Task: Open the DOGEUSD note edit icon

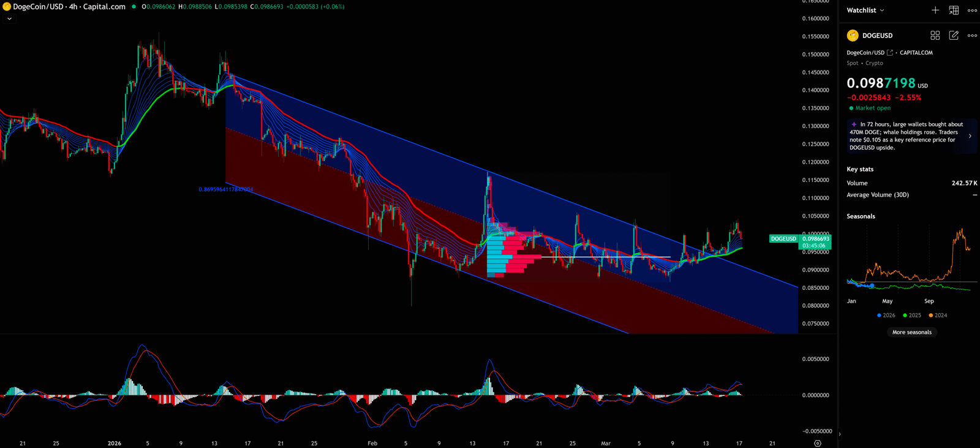Action: [954, 36]
